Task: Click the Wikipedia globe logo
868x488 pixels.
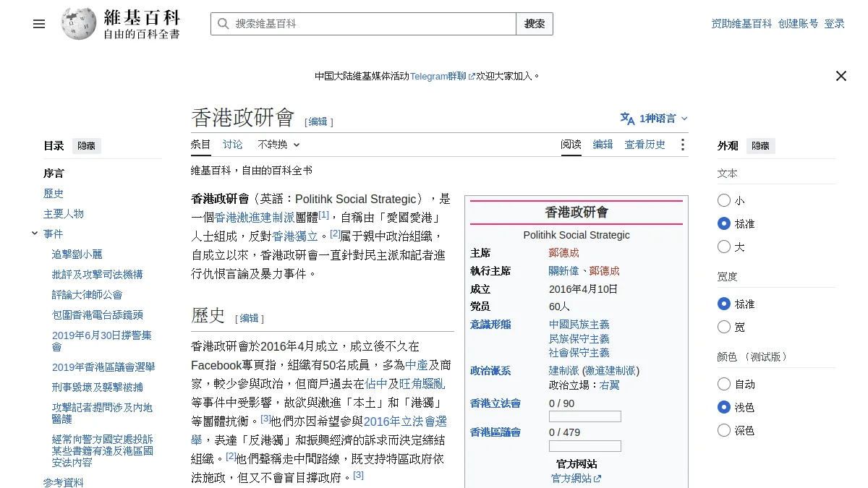Action: click(79, 24)
